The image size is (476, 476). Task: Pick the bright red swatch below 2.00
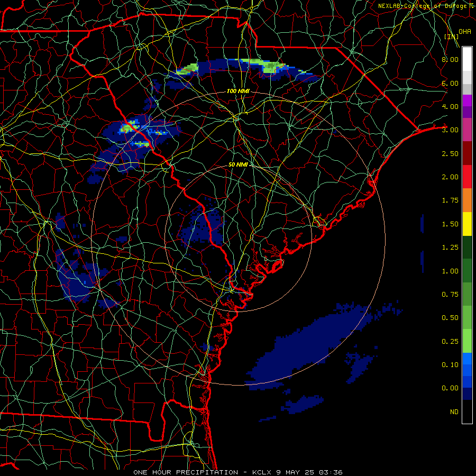[467, 177]
